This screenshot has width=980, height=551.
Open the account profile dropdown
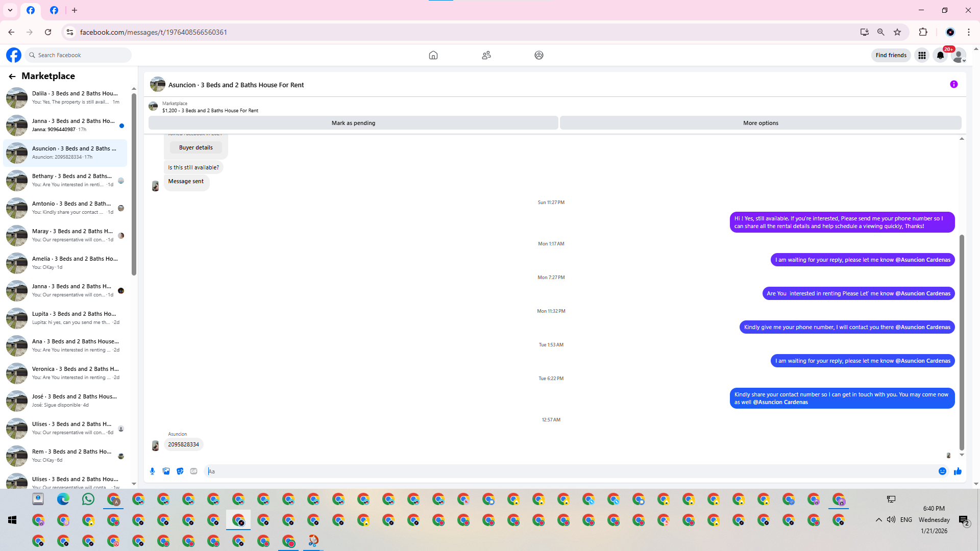coord(959,55)
